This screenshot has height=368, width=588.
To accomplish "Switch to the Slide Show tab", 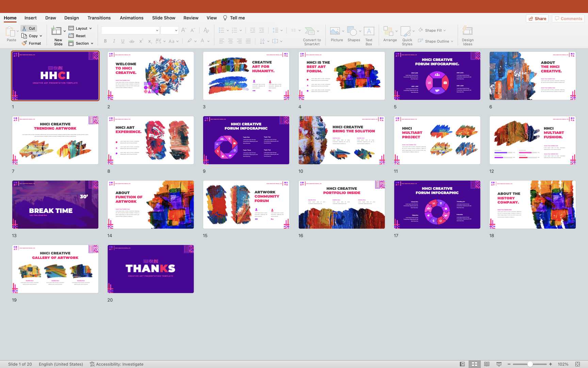I will pyautogui.click(x=164, y=18).
